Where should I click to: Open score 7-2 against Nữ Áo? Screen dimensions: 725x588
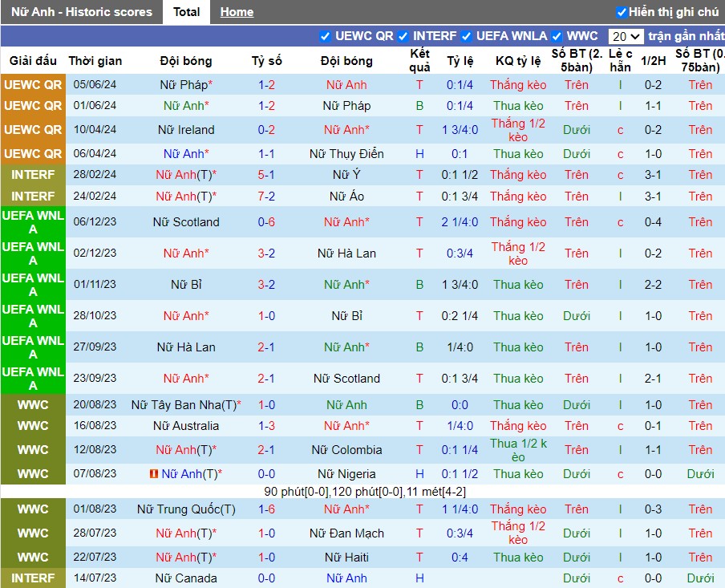pos(266,197)
